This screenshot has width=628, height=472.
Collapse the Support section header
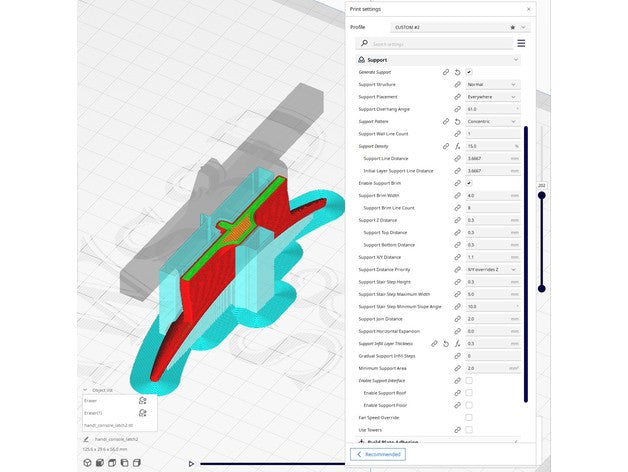[438, 60]
